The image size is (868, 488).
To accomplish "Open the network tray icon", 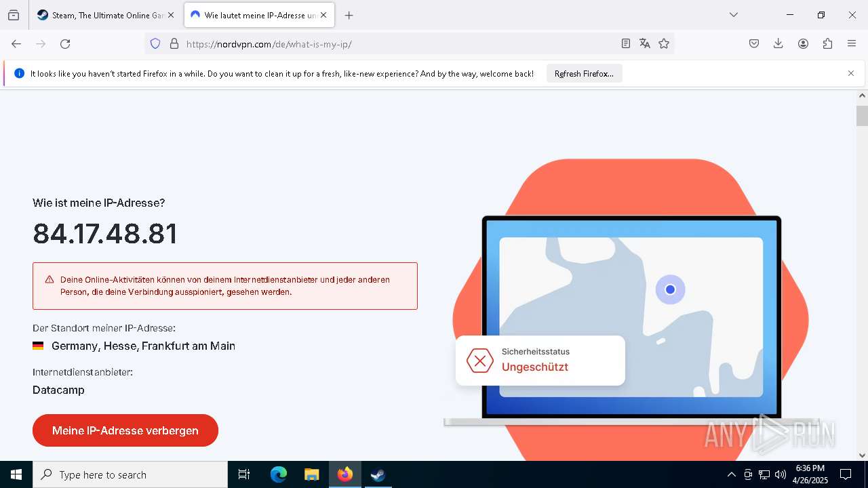I will 764,474.
